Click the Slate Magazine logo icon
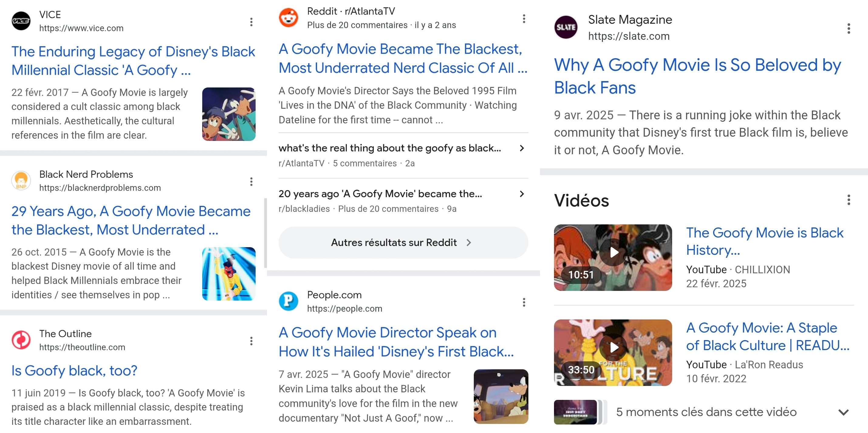The width and height of the screenshot is (868, 433). click(x=566, y=27)
